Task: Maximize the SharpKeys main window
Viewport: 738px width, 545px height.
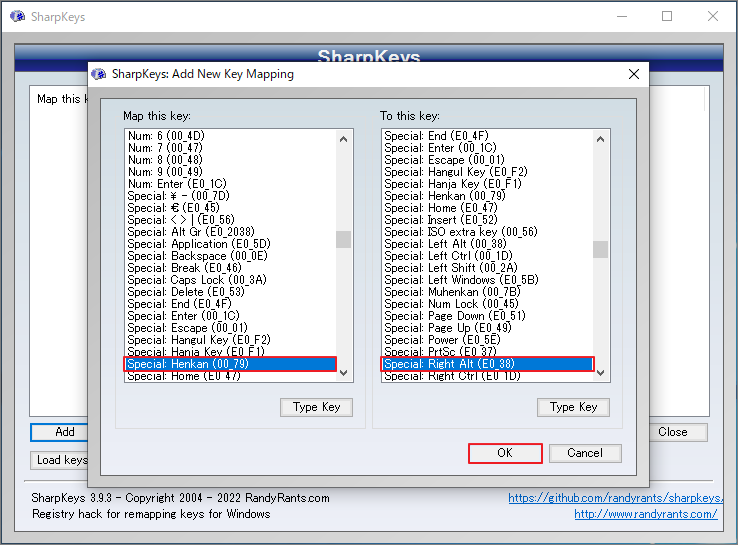Action: click(667, 16)
